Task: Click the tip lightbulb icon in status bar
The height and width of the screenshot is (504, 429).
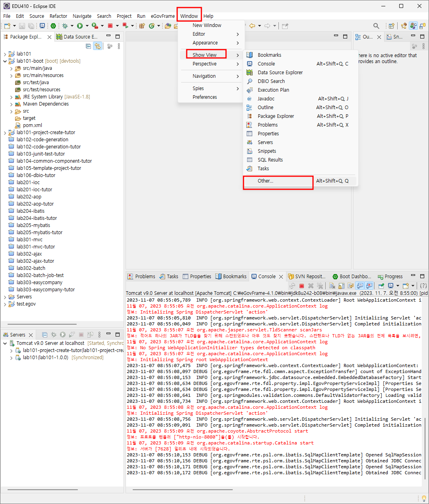Action: [424, 498]
